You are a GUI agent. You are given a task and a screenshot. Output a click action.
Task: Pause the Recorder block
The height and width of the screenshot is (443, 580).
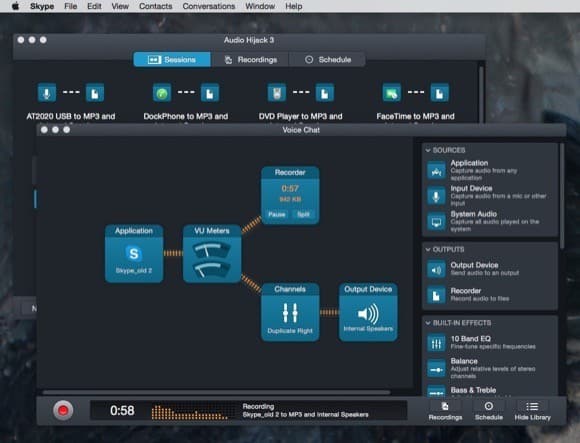pyautogui.click(x=277, y=214)
